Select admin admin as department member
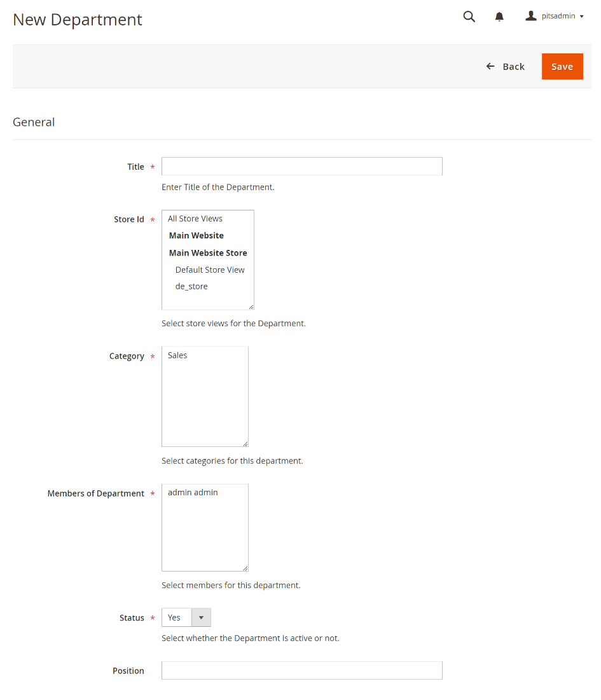This screenshot has width=601, height=700. click(x=193, y=493)
